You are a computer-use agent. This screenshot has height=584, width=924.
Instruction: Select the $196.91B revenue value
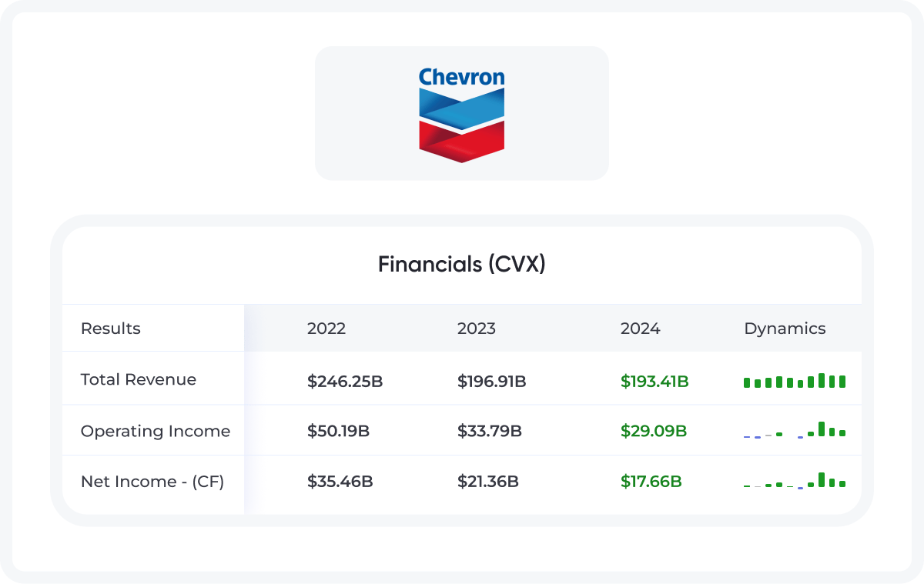click(x=492, y=381)
